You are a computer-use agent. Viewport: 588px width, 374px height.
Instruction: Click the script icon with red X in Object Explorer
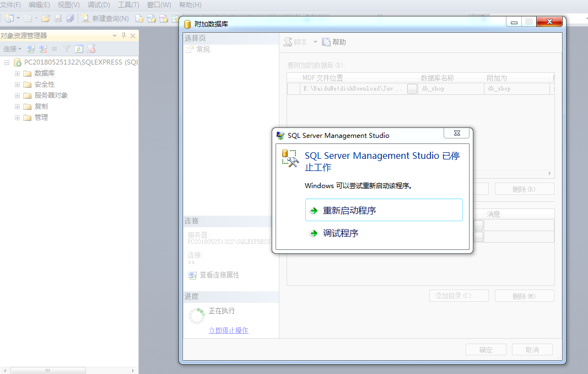point(91,49)
